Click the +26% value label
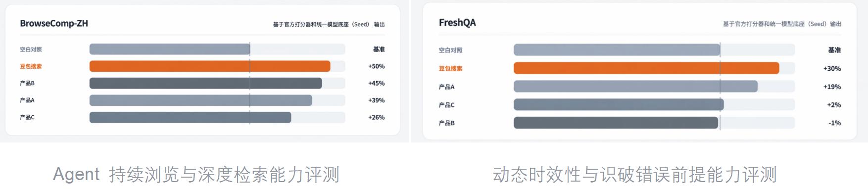868x189 pixels. click(376, 117)
